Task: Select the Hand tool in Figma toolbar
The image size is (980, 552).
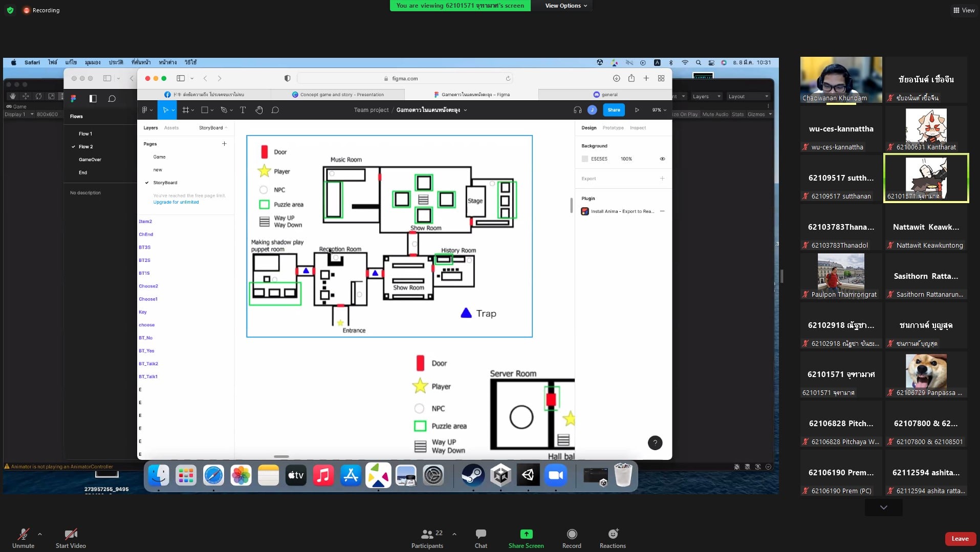Action: 259,110
